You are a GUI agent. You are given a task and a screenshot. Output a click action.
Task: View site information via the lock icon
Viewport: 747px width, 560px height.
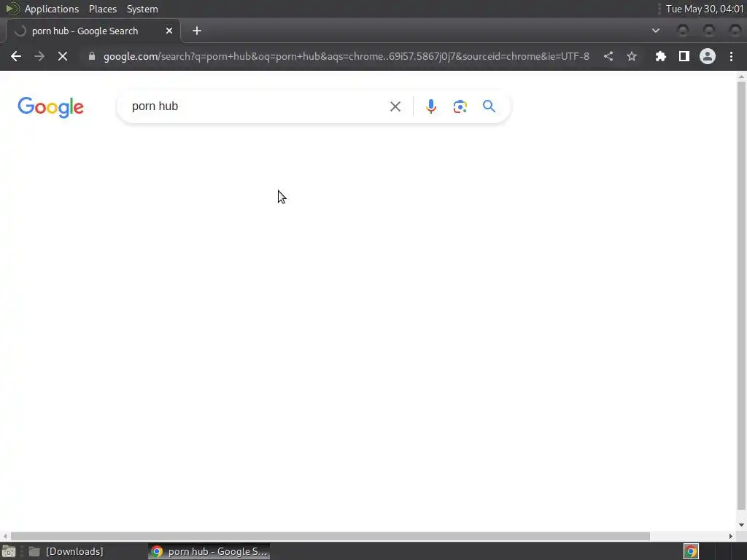(x=92, y=56)
